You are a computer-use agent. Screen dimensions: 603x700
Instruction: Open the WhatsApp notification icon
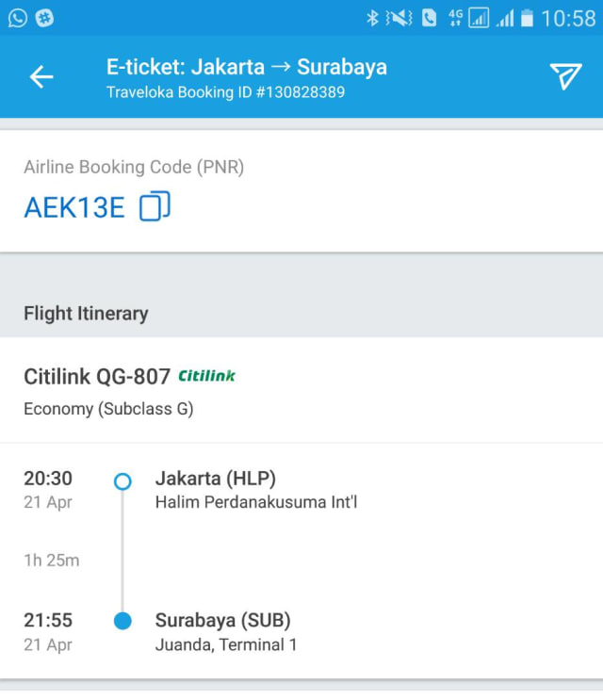tap(18, 18)
